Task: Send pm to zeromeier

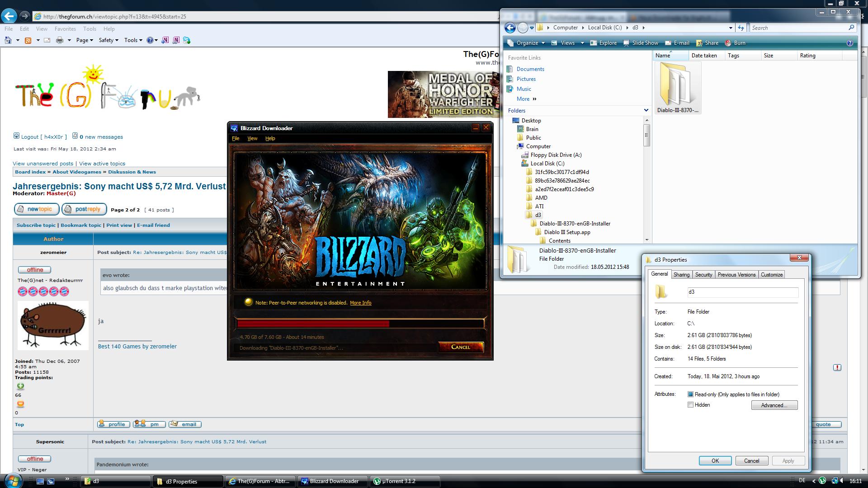Action: [149, 424]
